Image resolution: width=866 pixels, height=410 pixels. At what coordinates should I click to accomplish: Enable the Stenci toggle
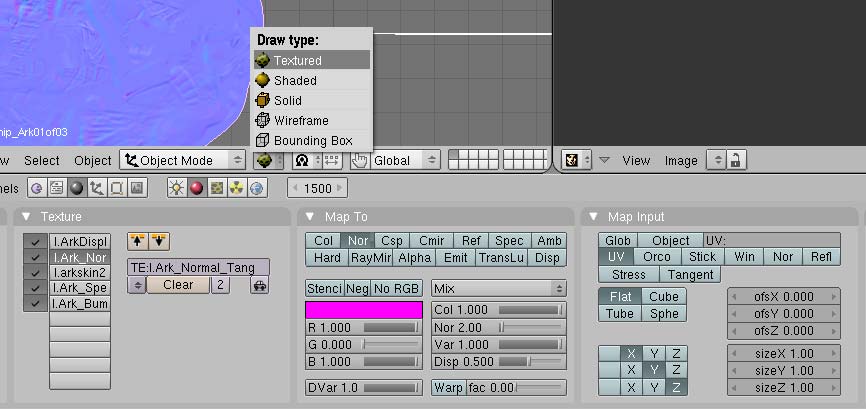(x=325, y=288)
